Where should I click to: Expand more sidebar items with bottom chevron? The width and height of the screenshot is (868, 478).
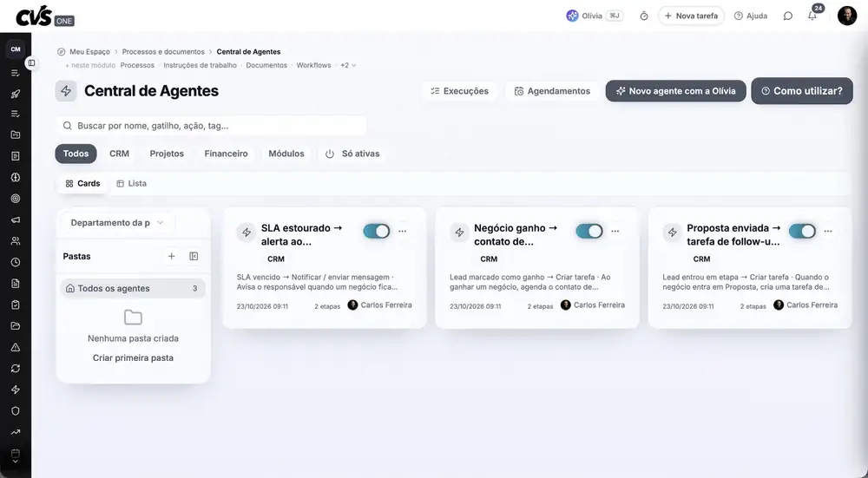pyautogui.click(x=16, y=462)
